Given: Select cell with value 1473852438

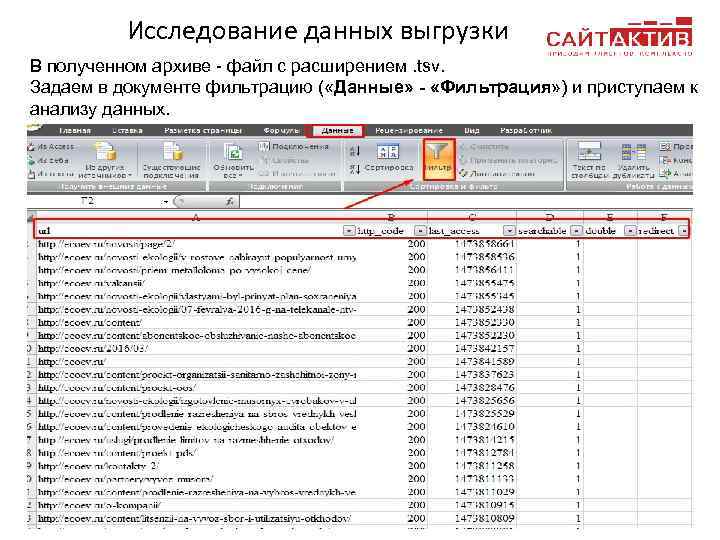Looking at the screenshot, I should 472,309.
